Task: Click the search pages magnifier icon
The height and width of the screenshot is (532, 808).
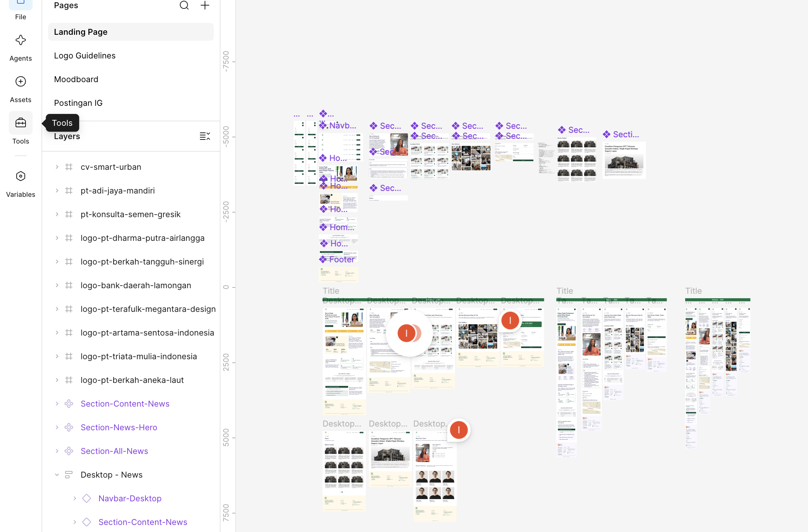Action: (x=184, y=5)
